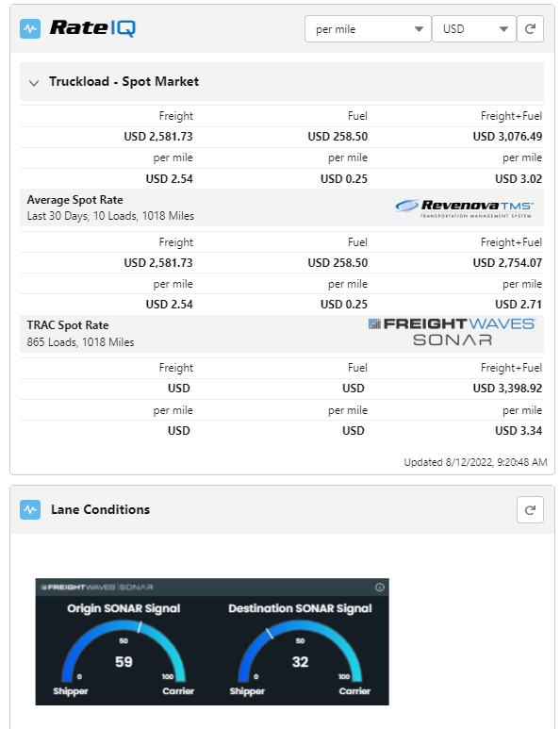
Task: Click the Origin SONAR Signal gauge
Action: [124, 652]
